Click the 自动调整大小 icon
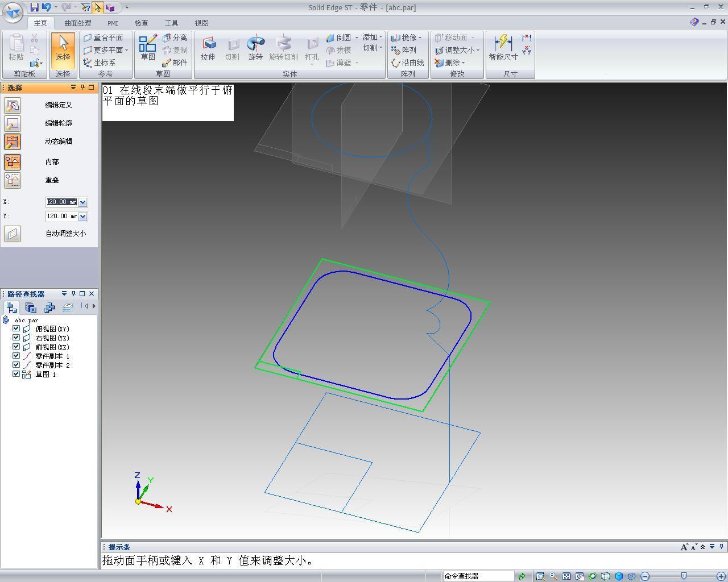The width and height of the screenshot is (728, 582). pyautogui.click(x=13, y=234)
